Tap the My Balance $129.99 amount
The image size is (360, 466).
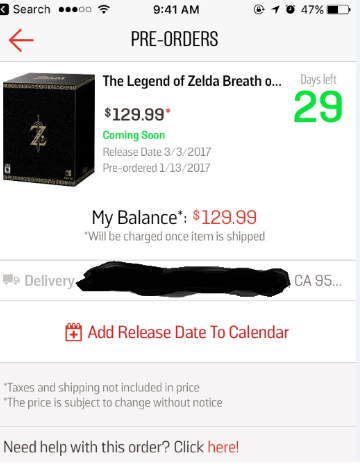(x=225, y=218)
